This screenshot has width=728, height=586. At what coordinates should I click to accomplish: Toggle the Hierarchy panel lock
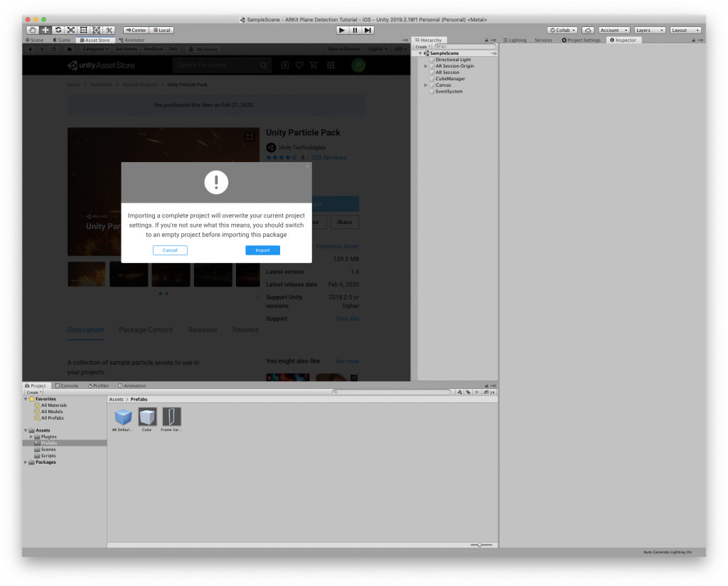tap(486, 41)
